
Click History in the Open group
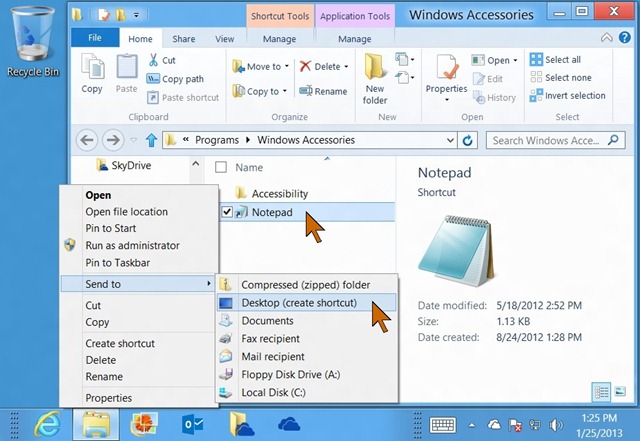(x=494, y=98)
